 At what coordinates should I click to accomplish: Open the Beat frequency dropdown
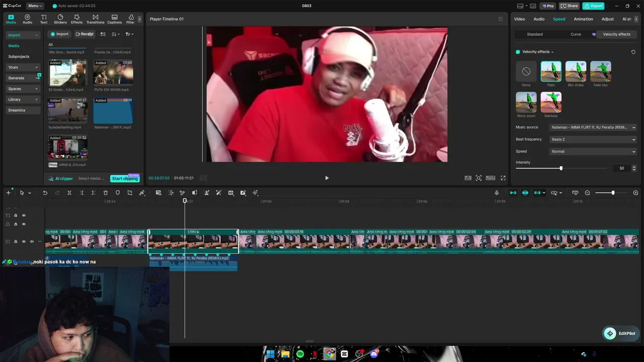(x=593, y=139)
